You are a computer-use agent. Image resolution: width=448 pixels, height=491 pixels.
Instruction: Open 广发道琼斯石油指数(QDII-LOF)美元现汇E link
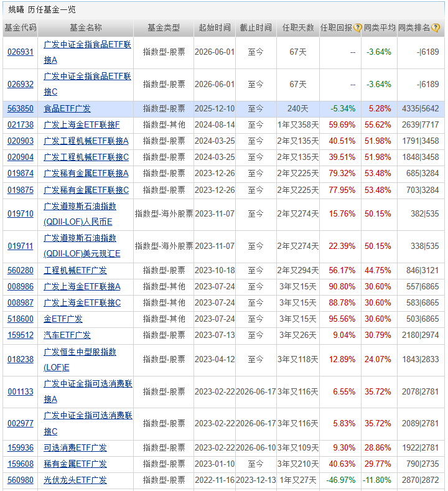coord(82,246)
